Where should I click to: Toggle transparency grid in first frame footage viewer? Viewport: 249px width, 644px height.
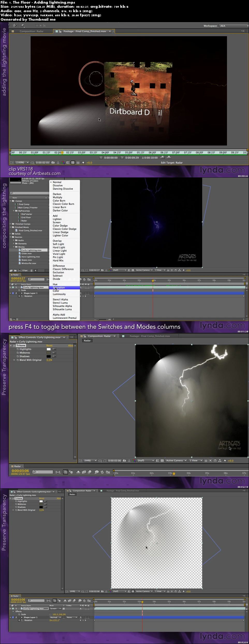(x=73, y=163)
